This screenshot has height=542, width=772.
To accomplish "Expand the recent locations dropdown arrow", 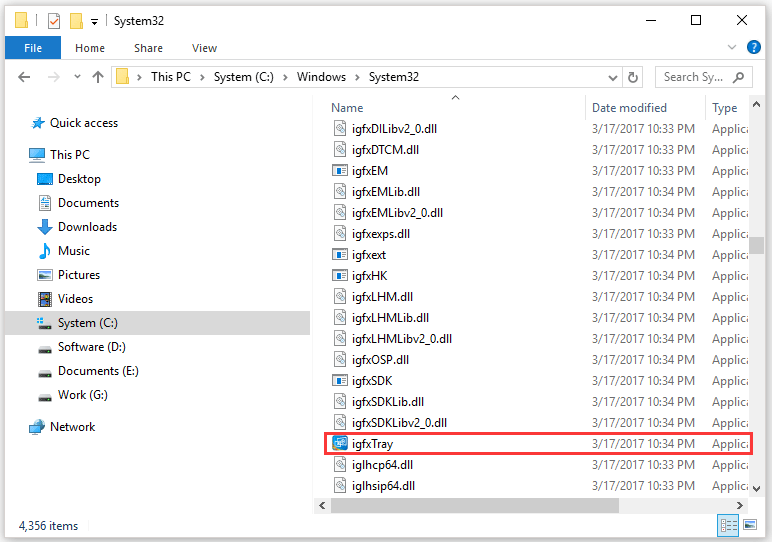I will coord(77,77).
